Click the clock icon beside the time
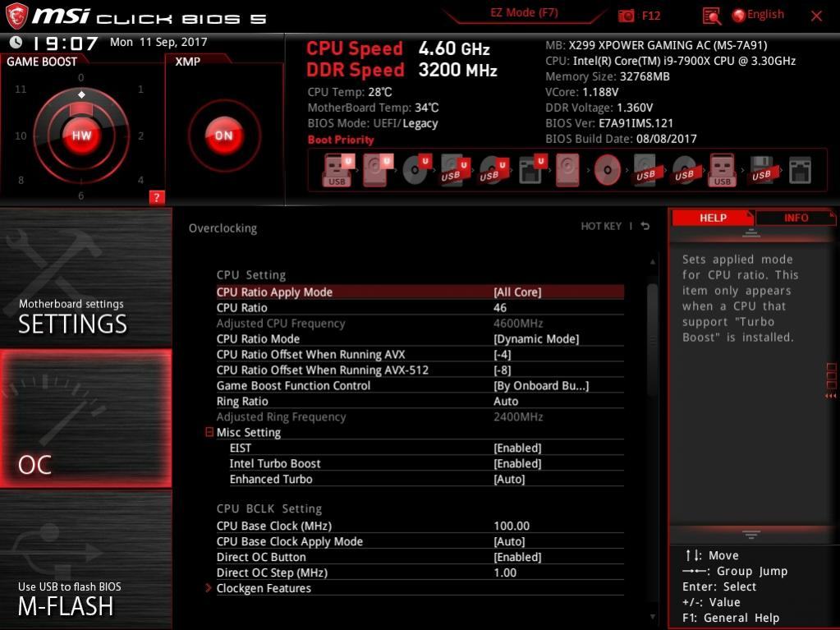Viewport: 840px width, 630px height. tap(16, 42)
